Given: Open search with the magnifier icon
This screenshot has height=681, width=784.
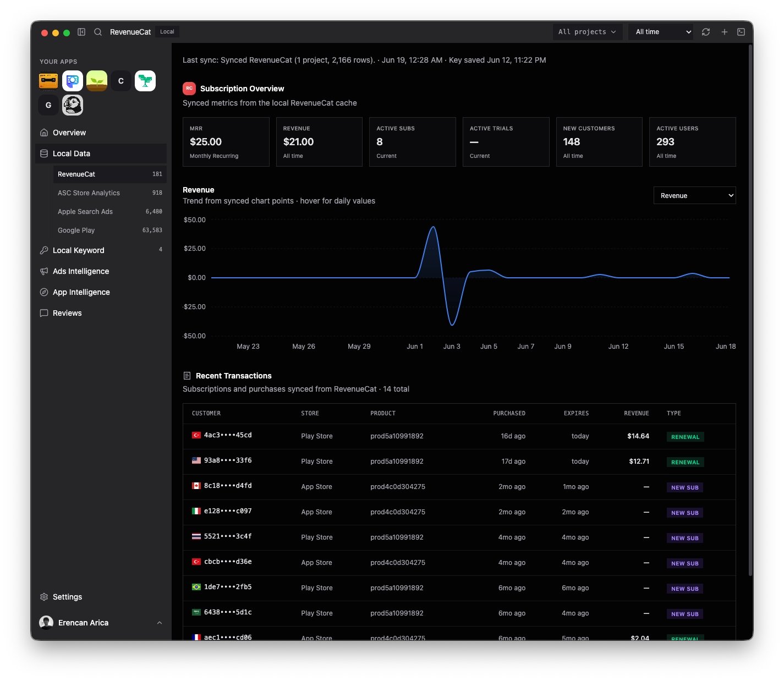Looking at the screenshot, I should [x=98, y=32].
